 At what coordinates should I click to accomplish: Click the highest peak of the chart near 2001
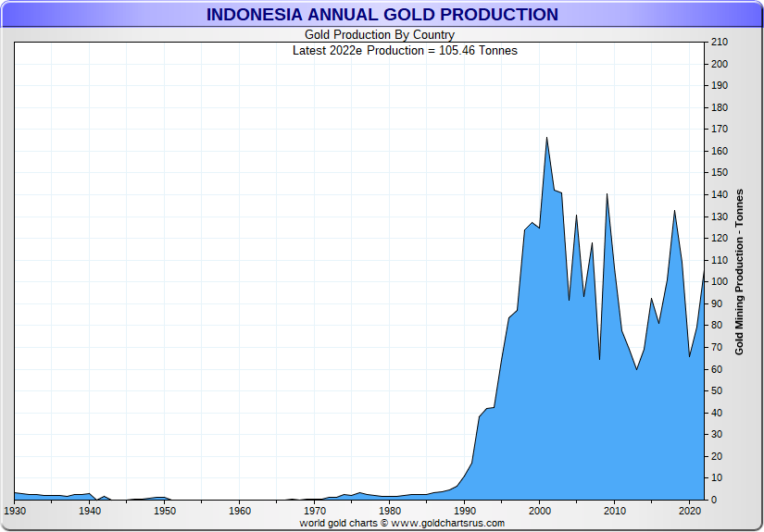[546, 138]
